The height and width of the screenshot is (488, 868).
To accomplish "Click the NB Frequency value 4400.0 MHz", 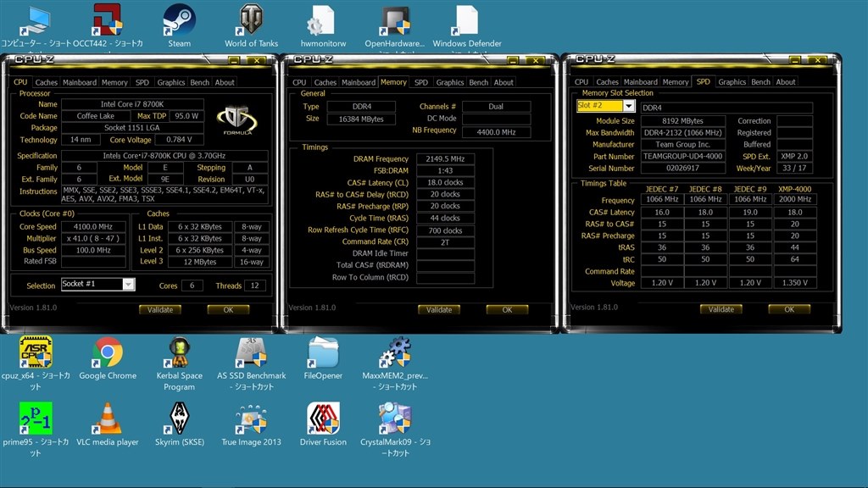I will click(496, 132).
